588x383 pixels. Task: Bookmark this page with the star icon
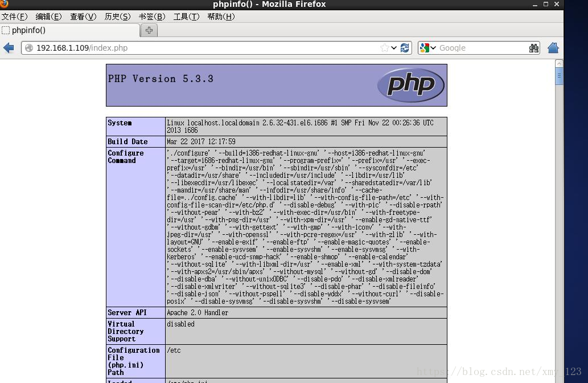384,48
